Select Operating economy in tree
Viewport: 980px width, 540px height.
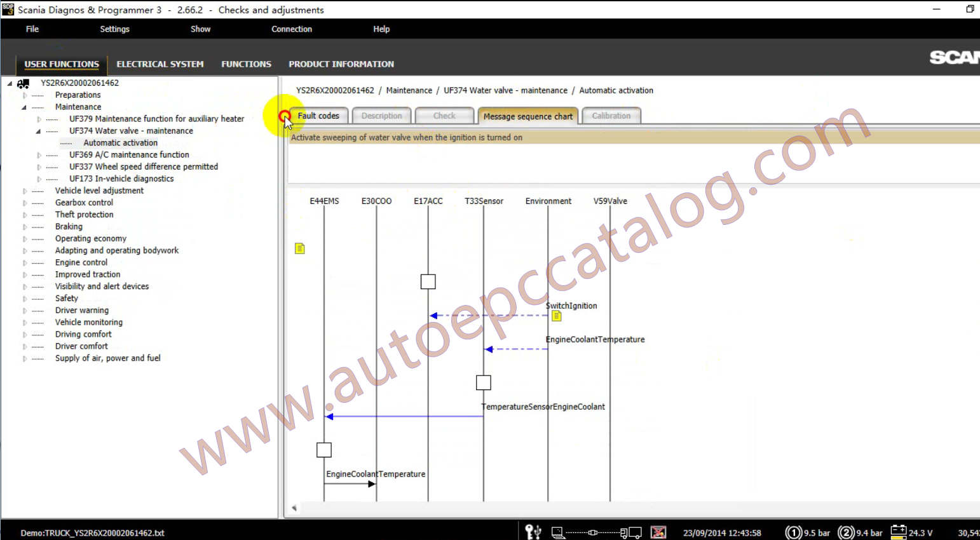coord(91,239)
